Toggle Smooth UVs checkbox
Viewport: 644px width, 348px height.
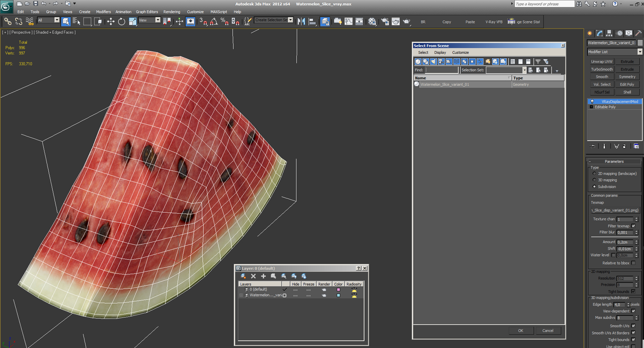pyautogui.click(x=633, y=326)
